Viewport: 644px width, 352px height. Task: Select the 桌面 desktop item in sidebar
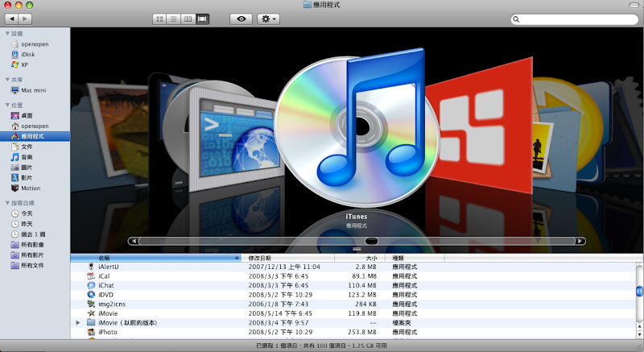coord(26,116)
